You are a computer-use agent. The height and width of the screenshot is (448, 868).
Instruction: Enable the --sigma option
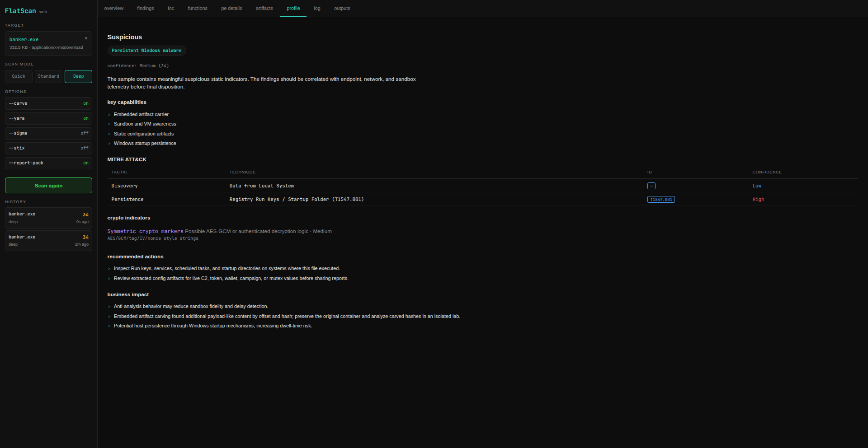[48, 133]
